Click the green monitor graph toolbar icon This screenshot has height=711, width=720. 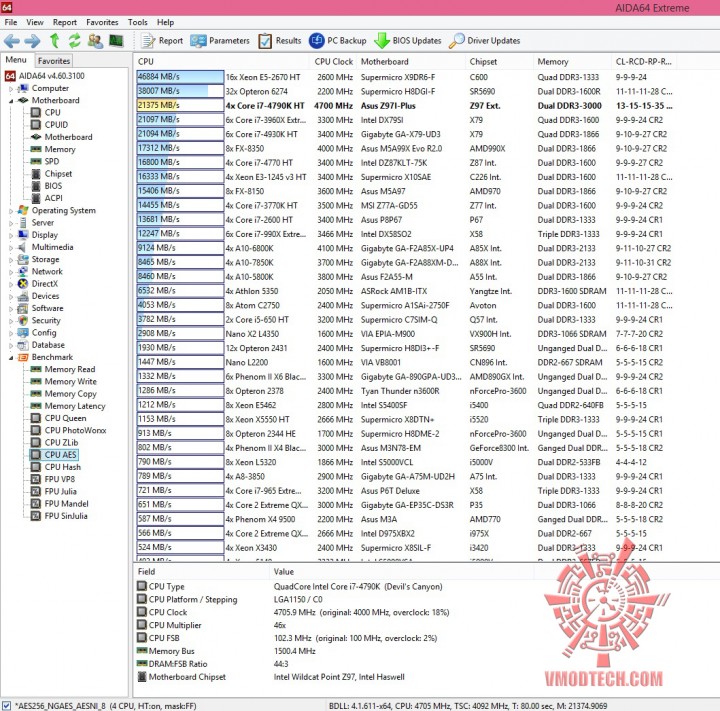[116, 40]
